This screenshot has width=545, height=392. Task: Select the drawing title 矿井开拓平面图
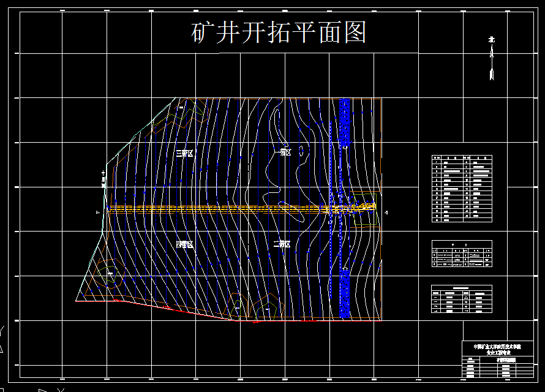[x=279, y=32]
